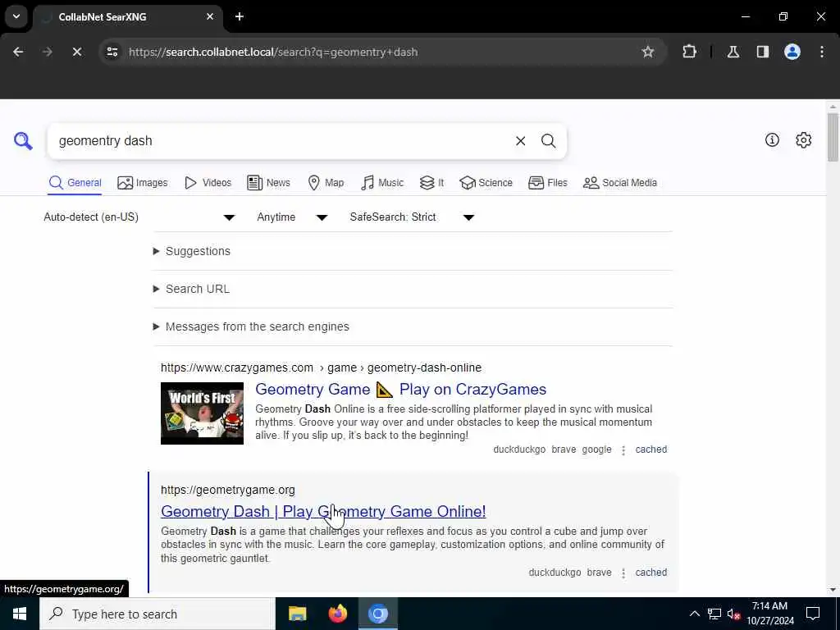Click the SearXNG magnifier logo

(x=23, y=141)
